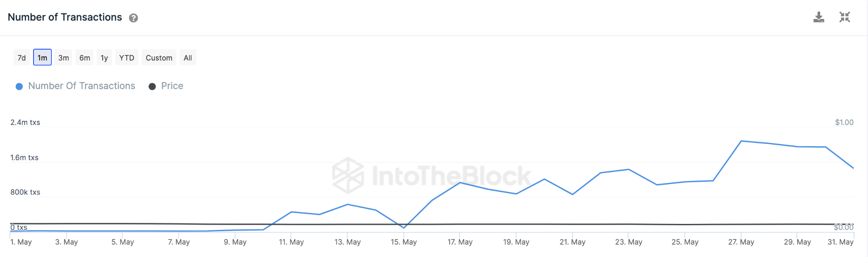Click the 2.4m txs axis label

25,123
